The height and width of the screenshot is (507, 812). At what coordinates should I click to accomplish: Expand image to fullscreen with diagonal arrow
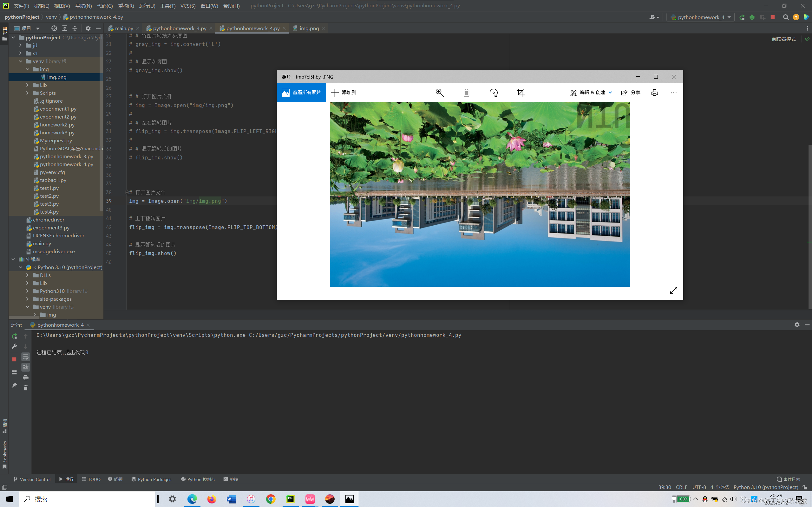click(673, 290)
